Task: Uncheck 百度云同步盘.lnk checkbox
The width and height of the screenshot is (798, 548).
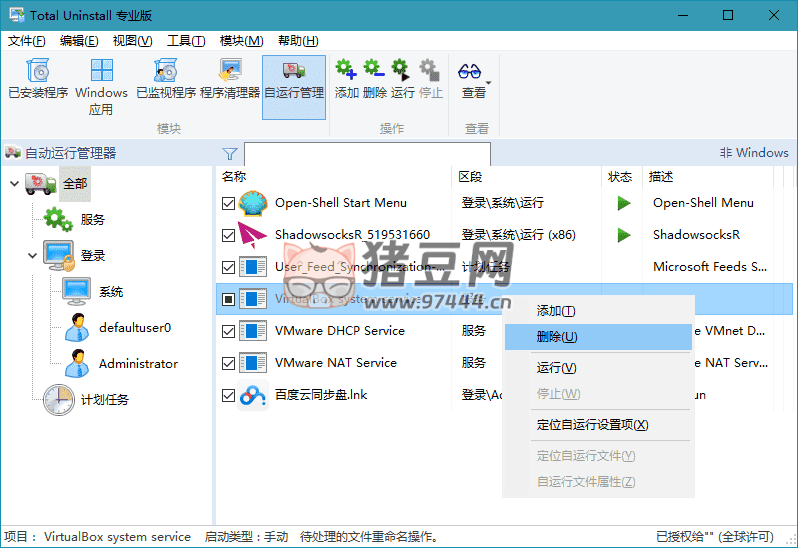Action: pos(229,395)
